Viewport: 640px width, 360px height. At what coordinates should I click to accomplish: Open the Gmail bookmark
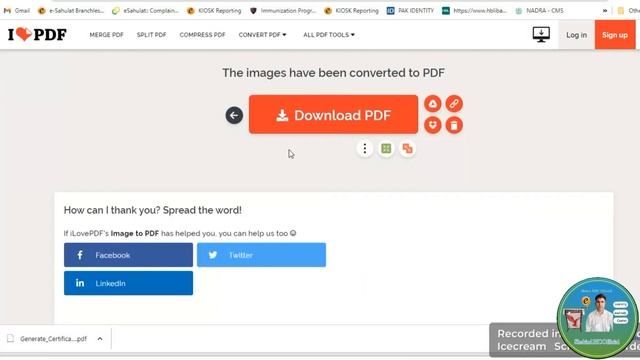pyautogui.click(x=17, y=11)
